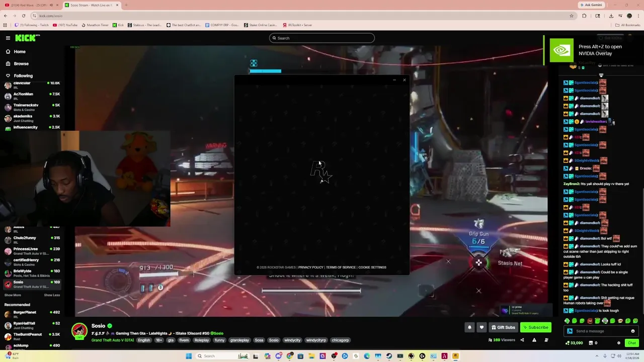
Task: Open Terms of Service in Rockstar launcher
Action: (x=341, y=267)
